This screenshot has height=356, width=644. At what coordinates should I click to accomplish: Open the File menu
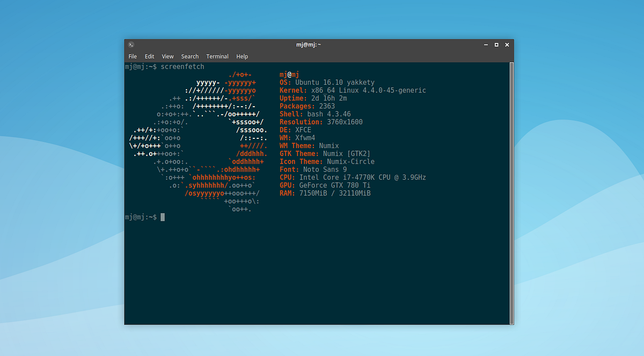[132, 56]
